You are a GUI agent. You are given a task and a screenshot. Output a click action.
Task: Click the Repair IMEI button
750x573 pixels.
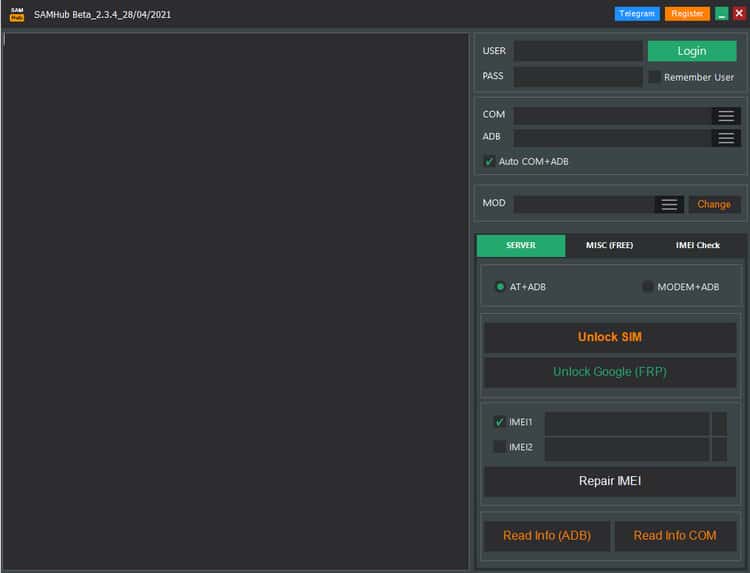[610, 481]
